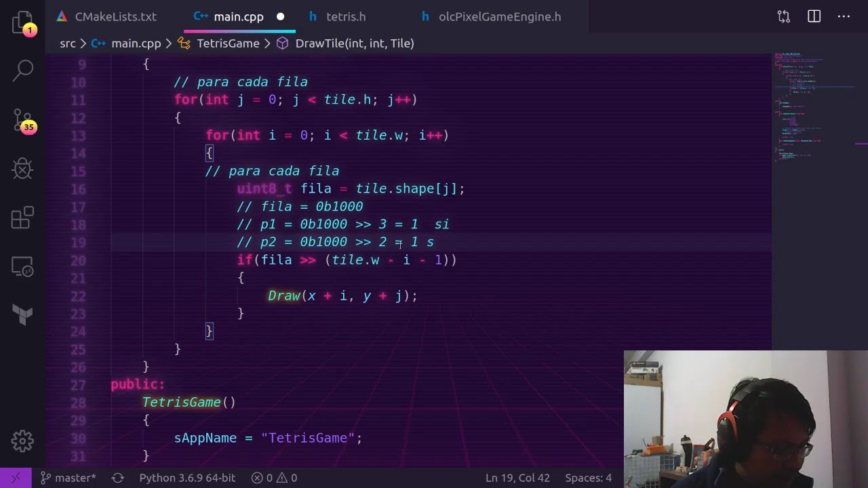Image resolution: width=868 pixels, height=488 pixels.
Task: Close main.cpp via its unsaved dot
Action: click(x=280, y=16)
